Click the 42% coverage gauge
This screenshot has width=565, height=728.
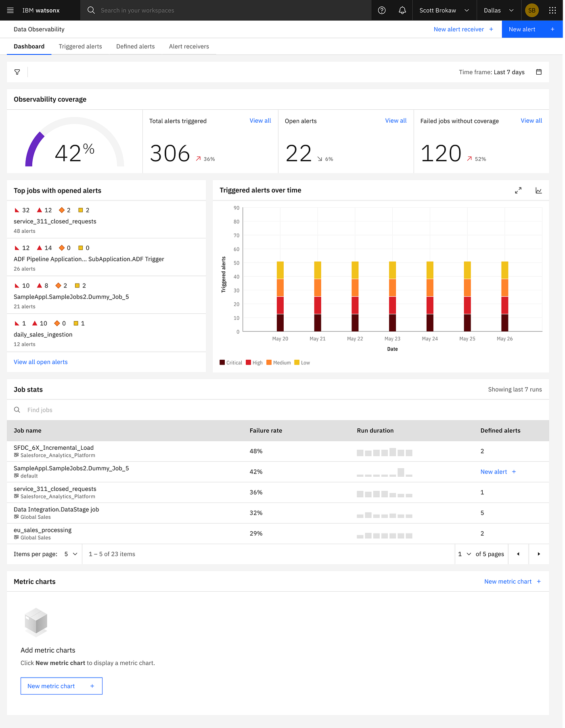click(75, 142)
